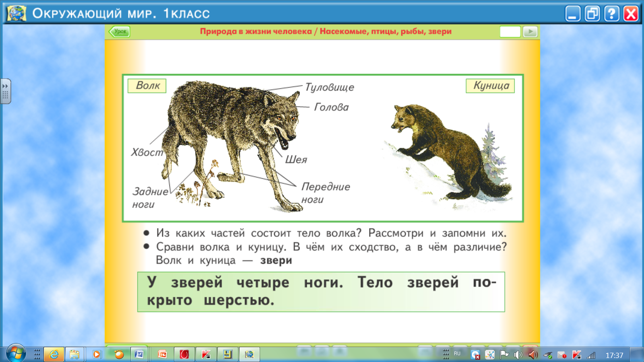Restore down the application window
Image resolution: width=644 pixels, height=362 pixels.
click(592, 13)
